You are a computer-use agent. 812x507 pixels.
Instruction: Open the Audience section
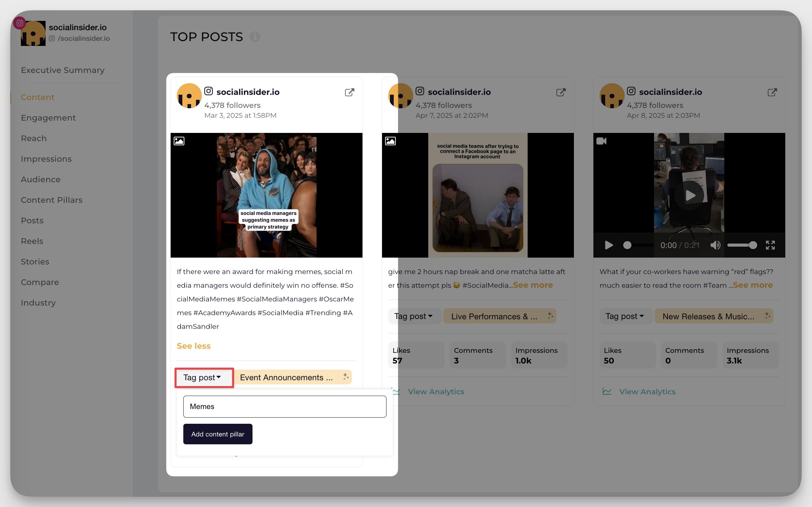click(x=41, y=180)
